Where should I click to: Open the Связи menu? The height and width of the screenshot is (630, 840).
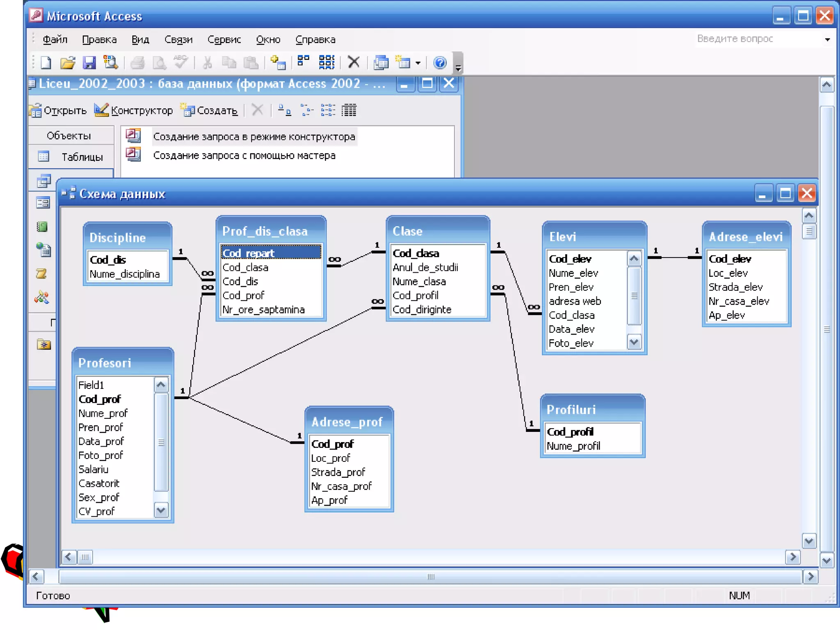178,40
